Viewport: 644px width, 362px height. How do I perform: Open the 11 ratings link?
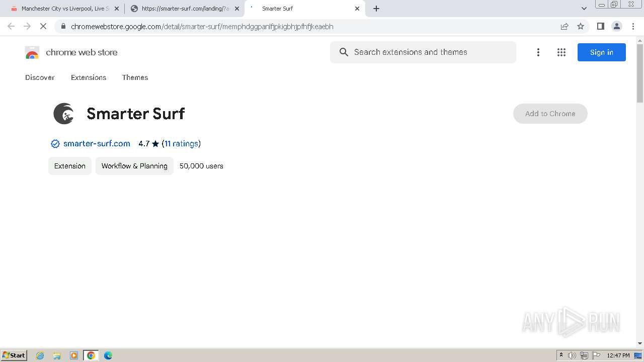click(181, 144)
